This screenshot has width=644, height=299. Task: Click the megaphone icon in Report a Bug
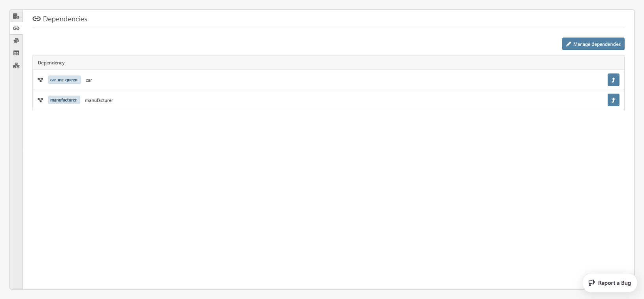[x=591, y=283]
